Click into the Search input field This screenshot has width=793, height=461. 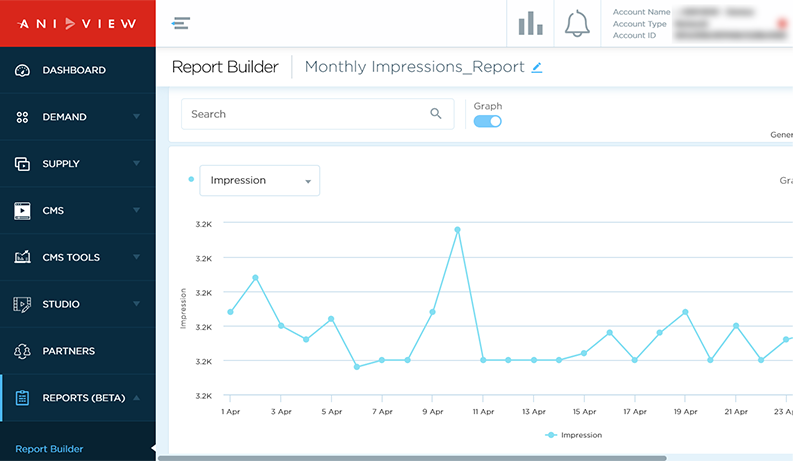pos(305,114)
